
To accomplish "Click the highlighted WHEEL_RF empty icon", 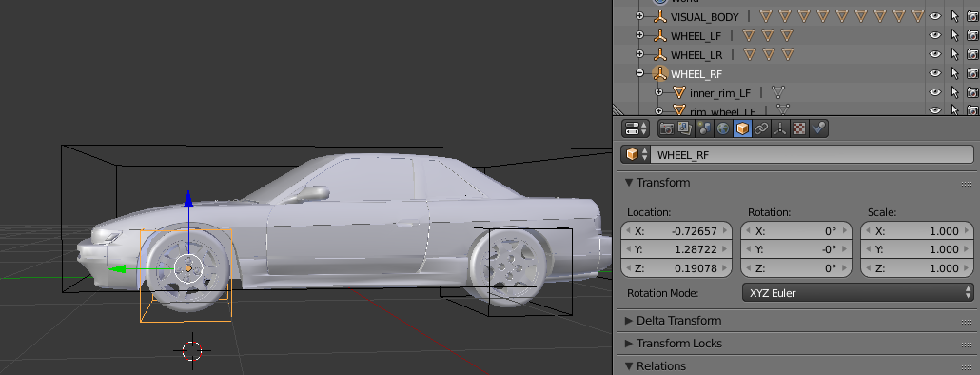I will (659, 73).
